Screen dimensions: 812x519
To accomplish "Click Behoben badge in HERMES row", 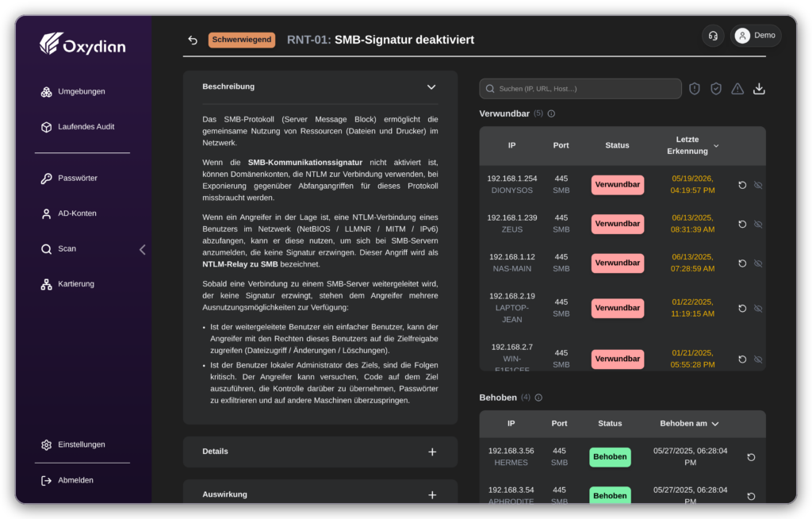I will tap(610, 457).
